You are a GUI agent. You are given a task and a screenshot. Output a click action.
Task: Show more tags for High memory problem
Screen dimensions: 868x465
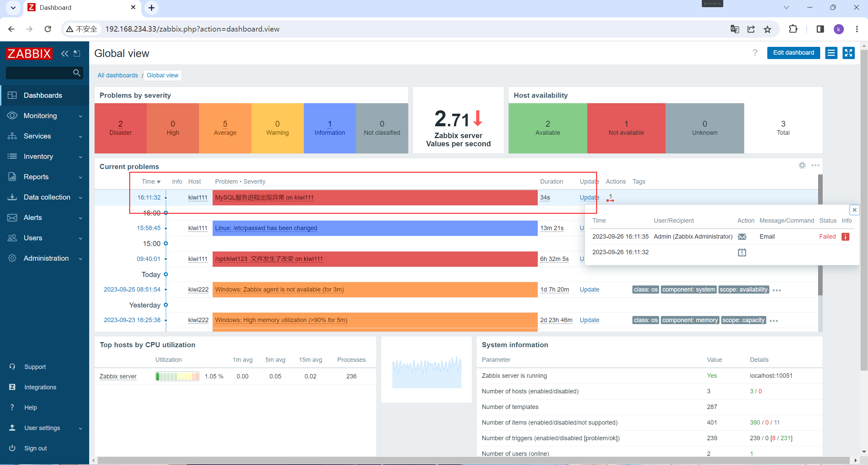[x=774, y=321]
